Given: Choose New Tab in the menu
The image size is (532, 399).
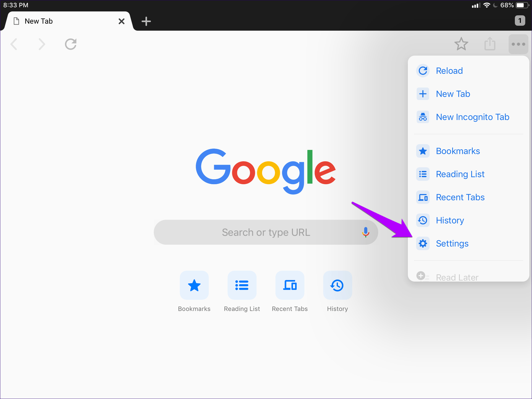Looking at the screenshot, I should click(x=469, y=94).
